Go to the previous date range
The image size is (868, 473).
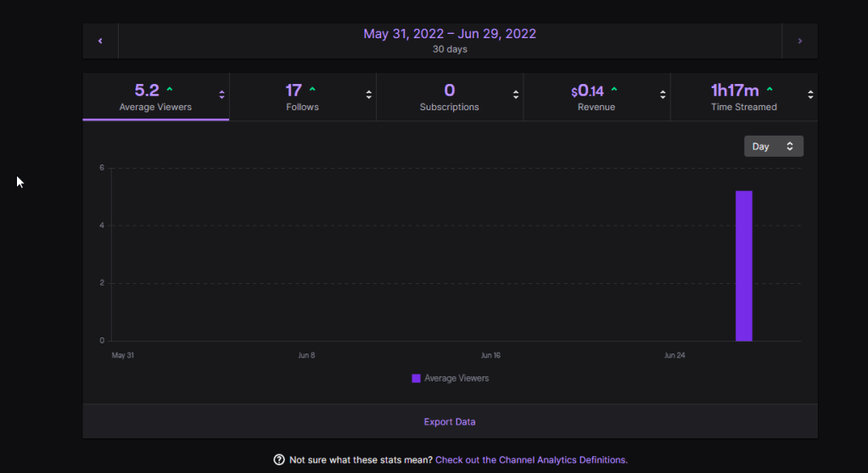[x=100, y=41]
